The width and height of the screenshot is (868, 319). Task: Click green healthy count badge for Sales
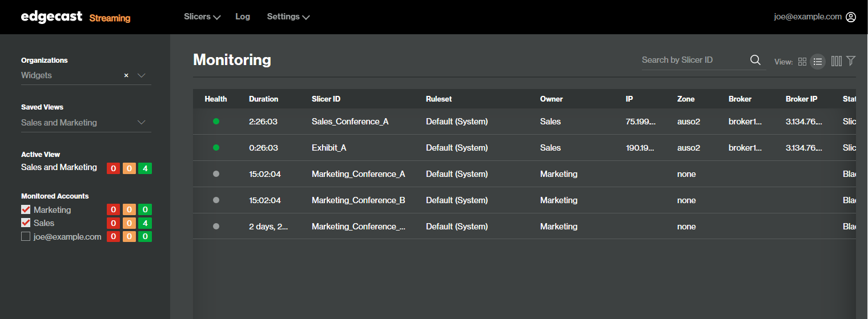(x=145, y=223)
